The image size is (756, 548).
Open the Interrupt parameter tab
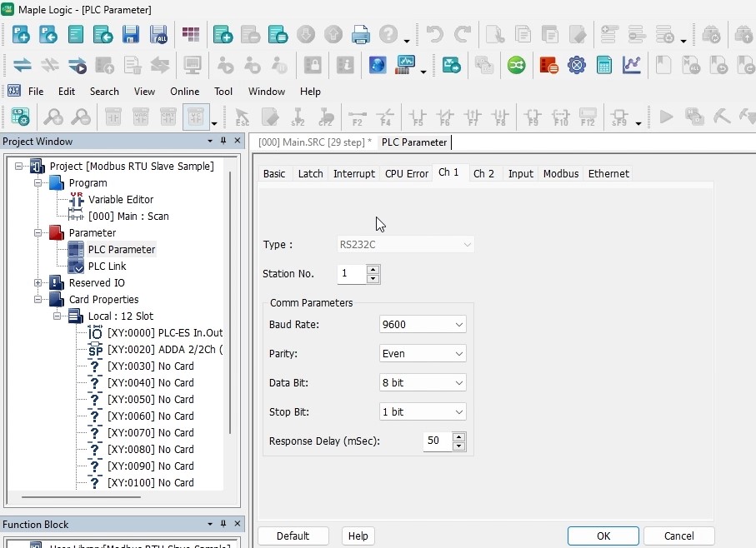coord(354,174)
